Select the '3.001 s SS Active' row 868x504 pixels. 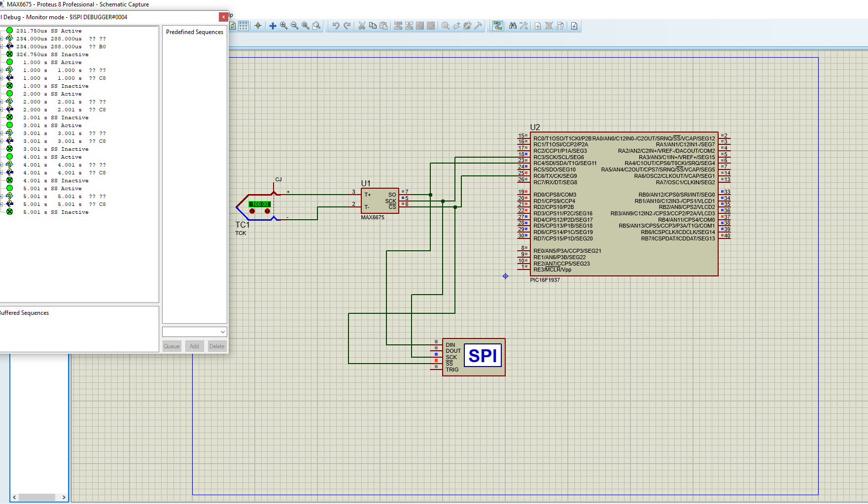pos(52,126)
